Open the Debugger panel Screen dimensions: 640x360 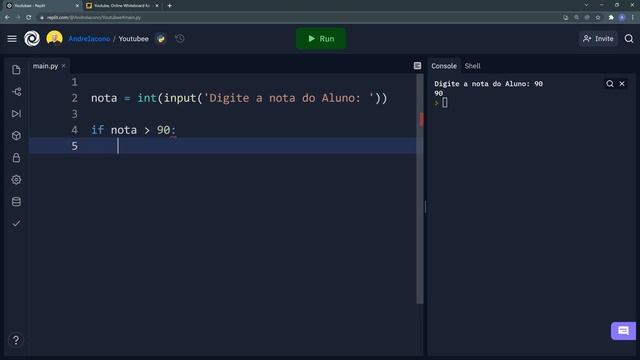(x=16, y=113)
